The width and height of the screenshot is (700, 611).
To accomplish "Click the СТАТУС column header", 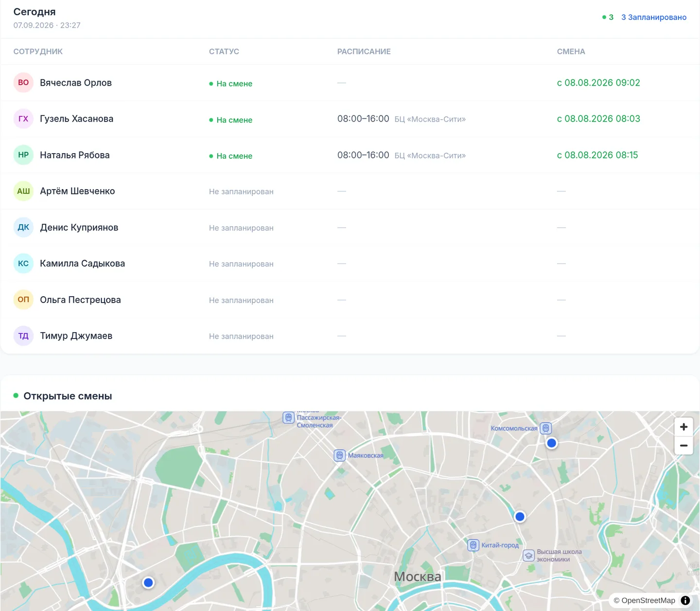I will point(224,52).
